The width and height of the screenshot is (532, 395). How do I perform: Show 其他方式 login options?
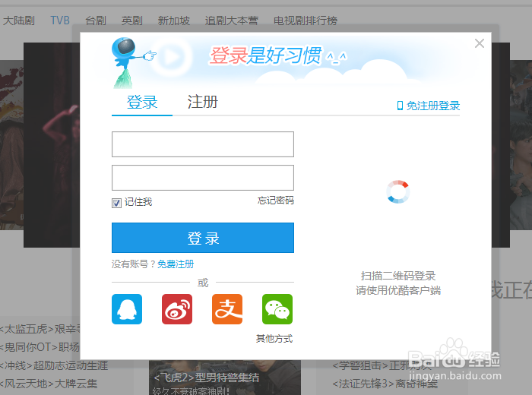pos(274,338)
